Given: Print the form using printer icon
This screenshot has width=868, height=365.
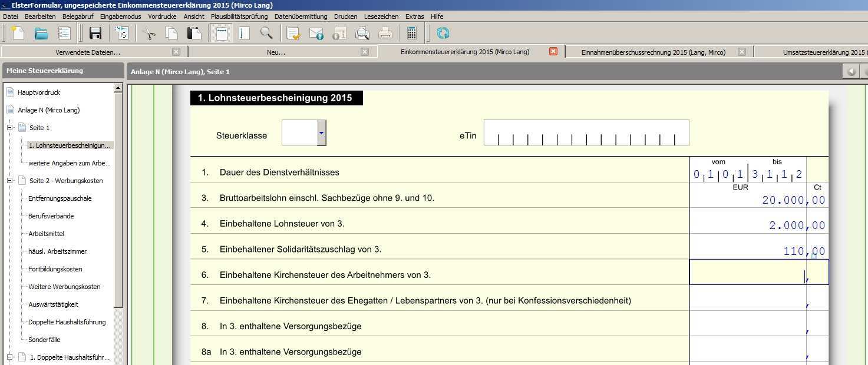Looking at the screenshot, I should pyautogui.click(x=385, y=33).
